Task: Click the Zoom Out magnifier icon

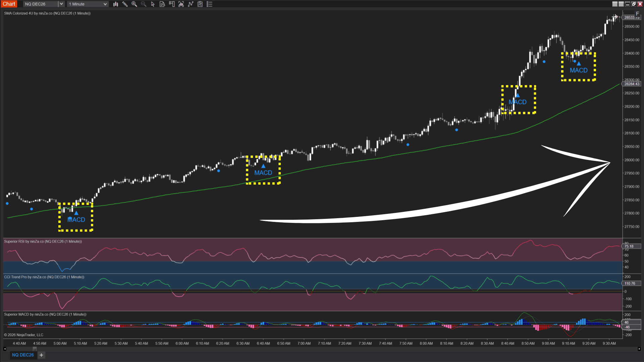Action: (x=144, y=4)
